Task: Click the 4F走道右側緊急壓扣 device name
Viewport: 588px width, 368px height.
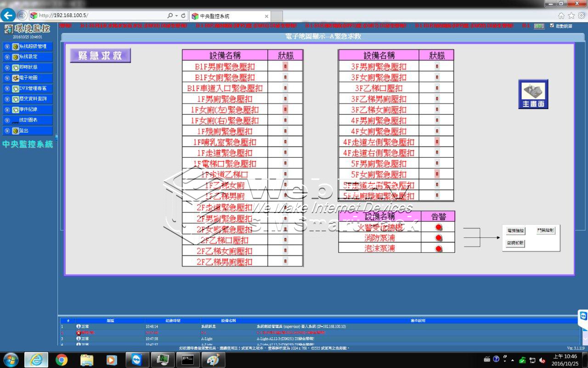Action: pyautogui.click(x=379, y=153)
